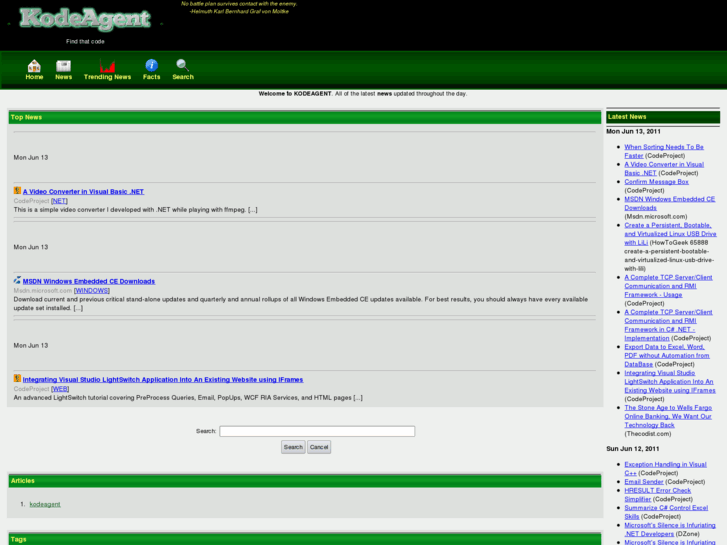Click the 'Mon Jun 13, 2011' sidebar date
727x545 pixels.
633,132
